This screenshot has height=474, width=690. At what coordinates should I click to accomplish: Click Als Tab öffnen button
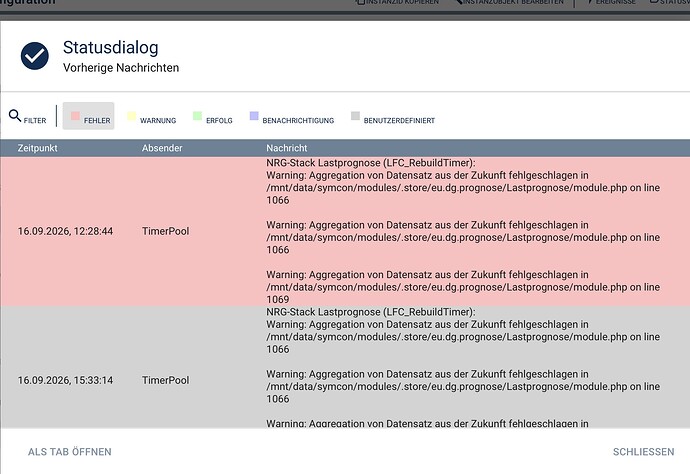click(x=70, y=452)
